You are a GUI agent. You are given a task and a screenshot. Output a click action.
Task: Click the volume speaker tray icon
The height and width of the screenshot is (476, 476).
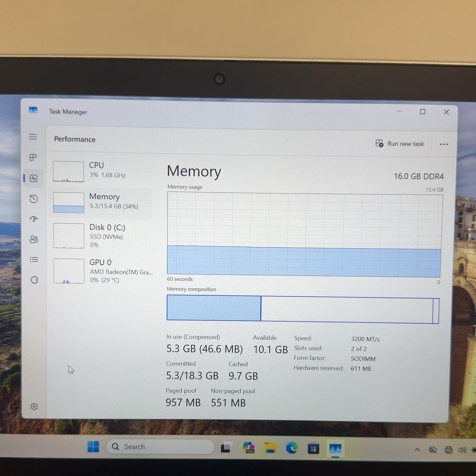(x=462, y=450)
